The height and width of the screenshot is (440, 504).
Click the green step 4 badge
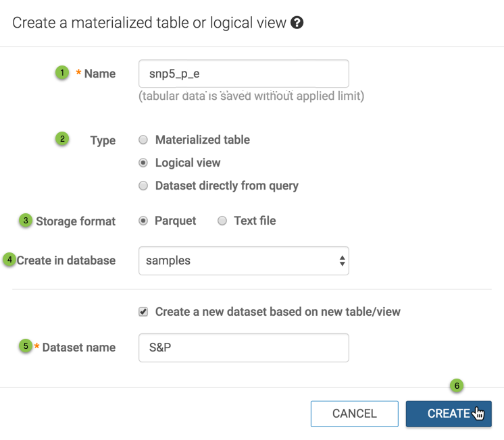click(9, 259)
